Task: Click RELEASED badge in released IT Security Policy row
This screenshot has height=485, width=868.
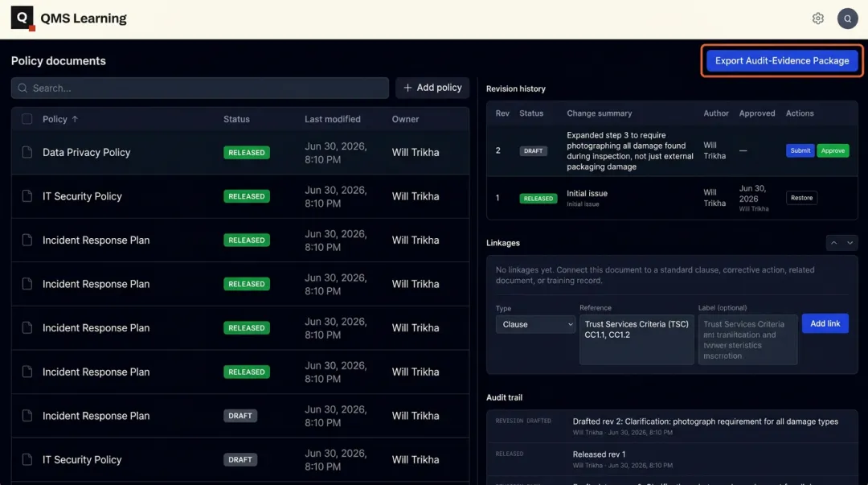Action: [x=247, y=196]
